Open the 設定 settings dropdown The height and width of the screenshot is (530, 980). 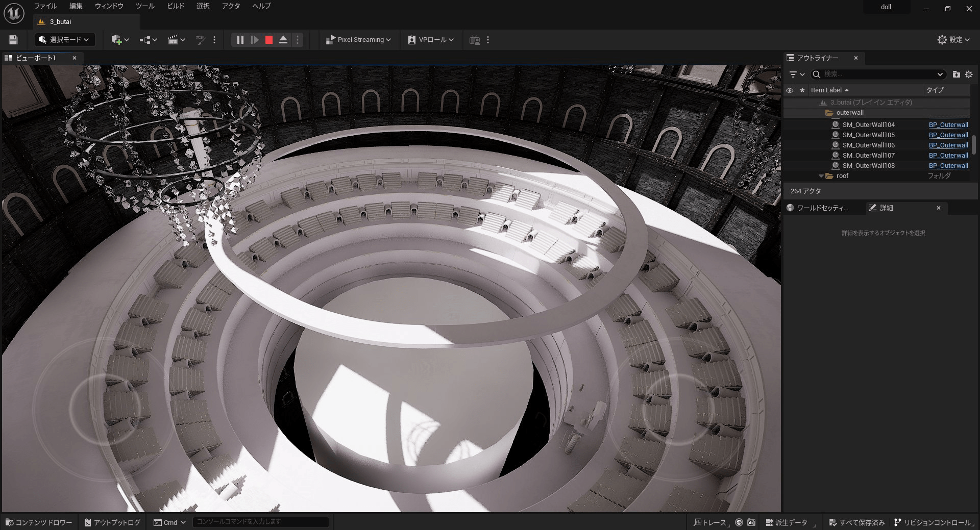point(953,40)
